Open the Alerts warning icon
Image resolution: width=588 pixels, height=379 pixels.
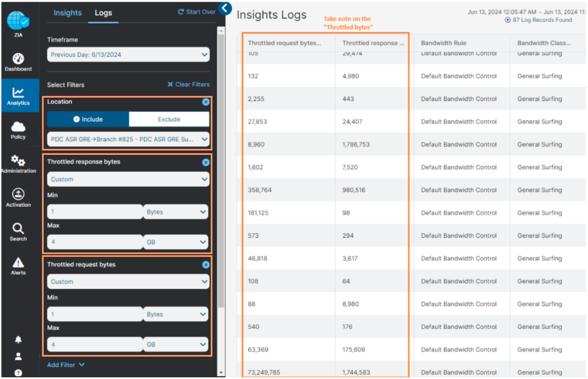click(x=18, y=266)
